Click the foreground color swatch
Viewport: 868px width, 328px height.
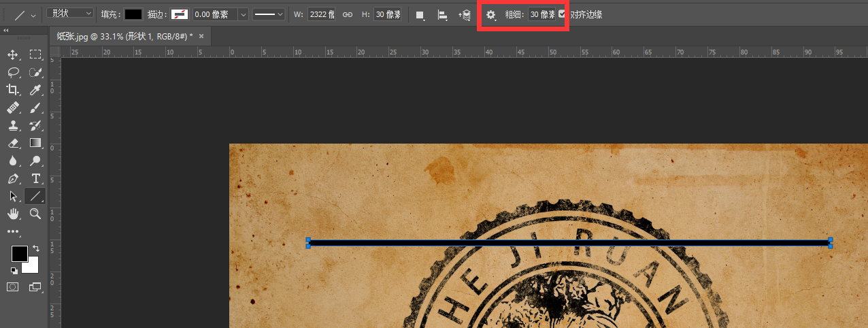[x=19, y=254]
